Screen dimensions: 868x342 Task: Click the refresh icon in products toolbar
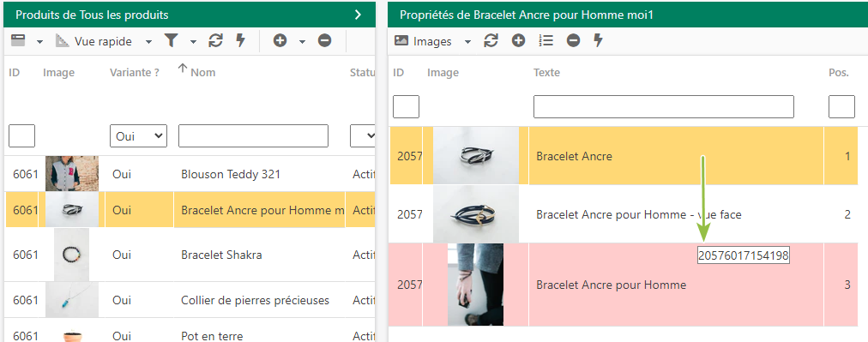tap(215, 40)
